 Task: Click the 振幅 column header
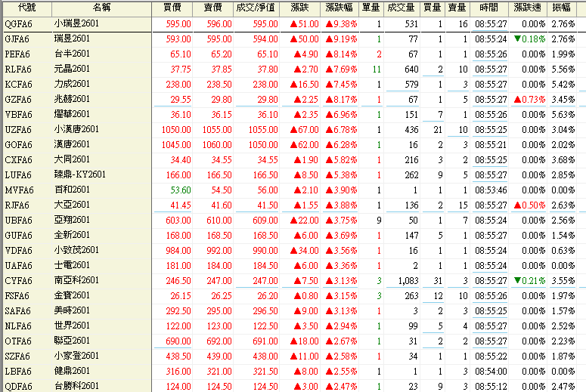click(563, 8)
